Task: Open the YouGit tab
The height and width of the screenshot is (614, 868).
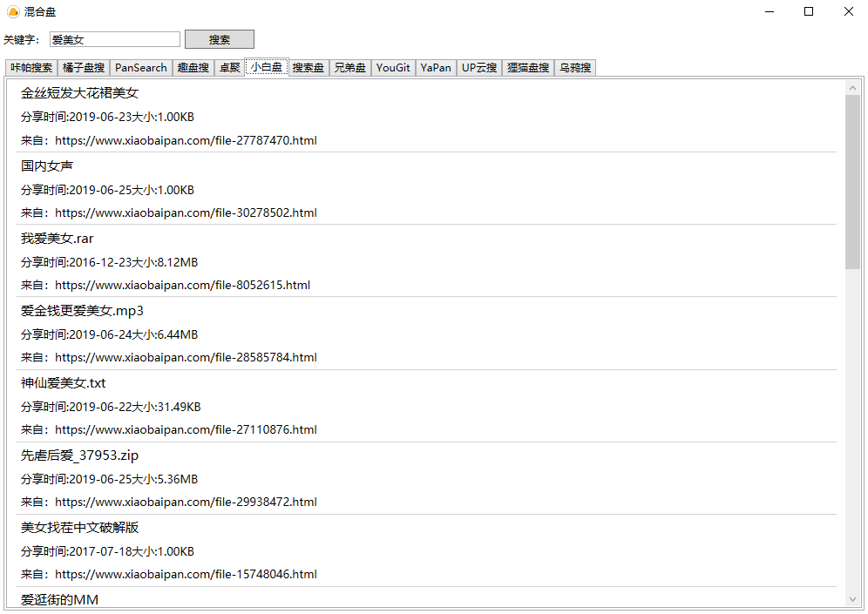Action: (393, 68)
